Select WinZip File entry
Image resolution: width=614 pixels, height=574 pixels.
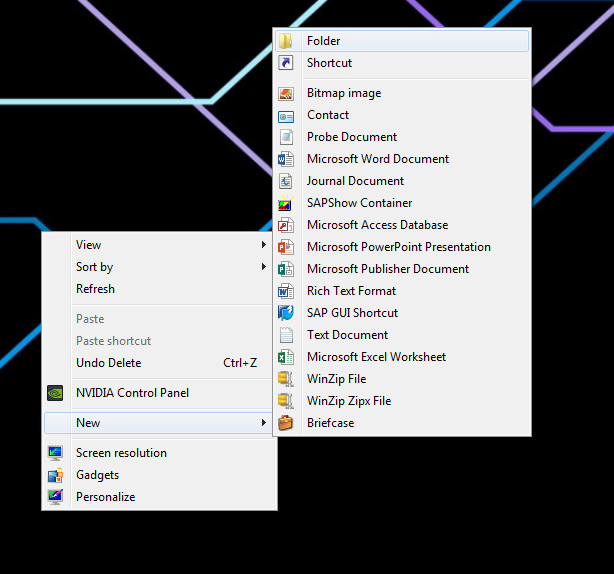[x=402, y=379]
